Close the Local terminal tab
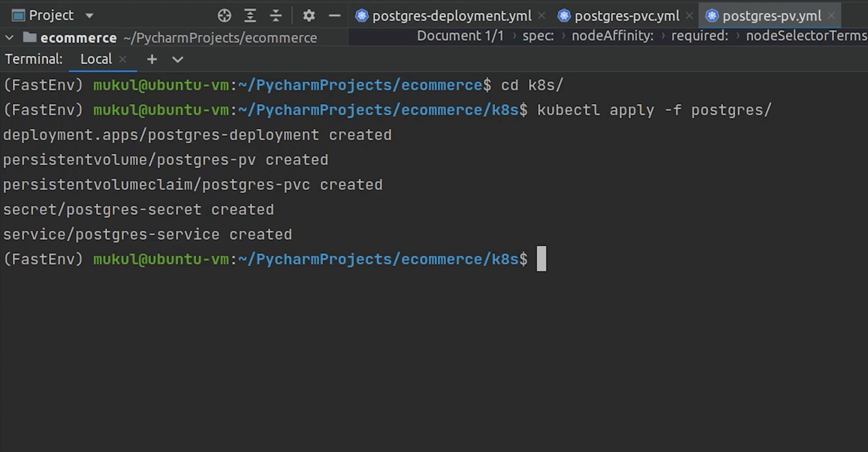The width and height of the screenshot is (868, 452). click(123, 60)
